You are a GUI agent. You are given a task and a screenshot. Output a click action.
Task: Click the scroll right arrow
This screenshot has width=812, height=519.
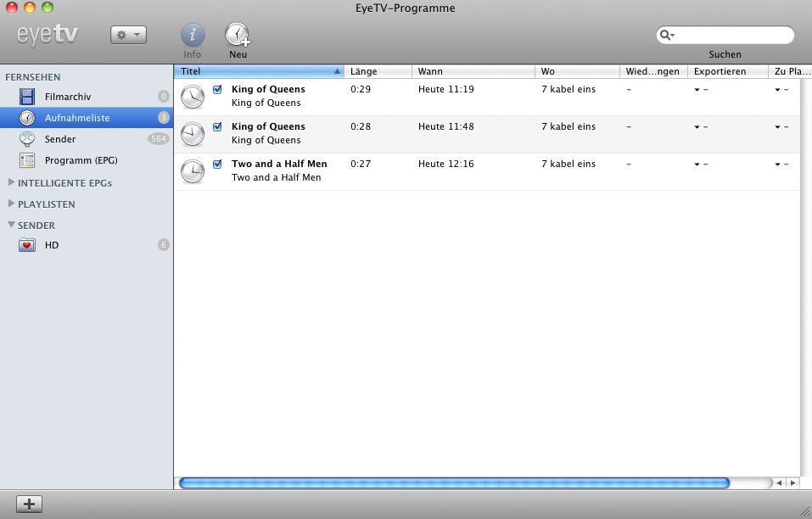[x=792, y=483]
